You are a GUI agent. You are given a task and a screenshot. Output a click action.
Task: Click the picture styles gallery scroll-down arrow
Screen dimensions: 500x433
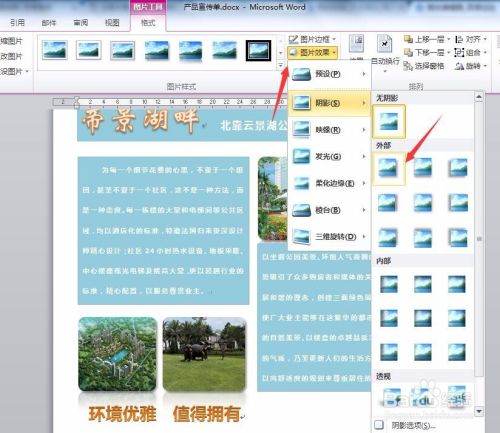tap(281, 53)
